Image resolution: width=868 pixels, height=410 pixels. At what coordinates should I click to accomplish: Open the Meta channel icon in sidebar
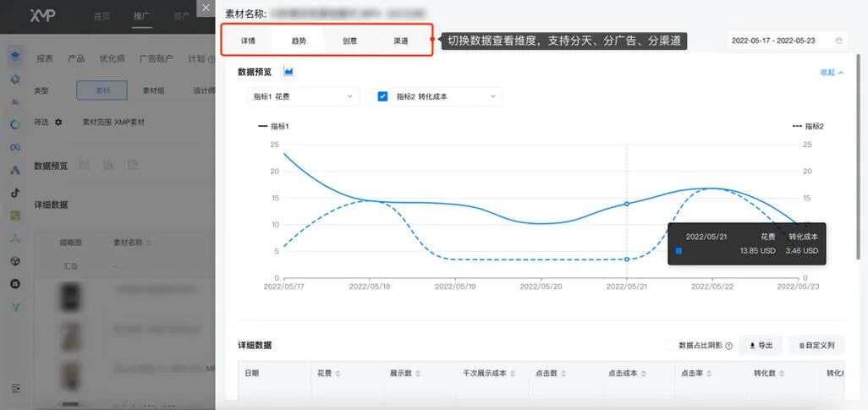[x=15, y=147]
